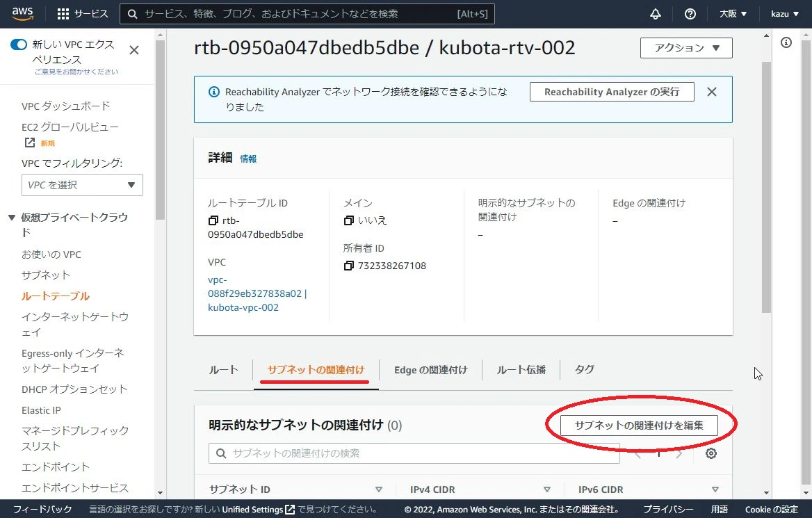Open the kazu account dropdown

785,14
